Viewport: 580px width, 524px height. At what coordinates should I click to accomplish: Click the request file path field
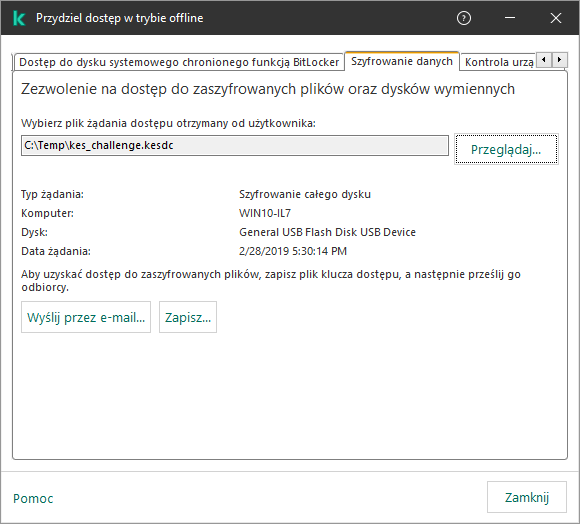[235, 145]
